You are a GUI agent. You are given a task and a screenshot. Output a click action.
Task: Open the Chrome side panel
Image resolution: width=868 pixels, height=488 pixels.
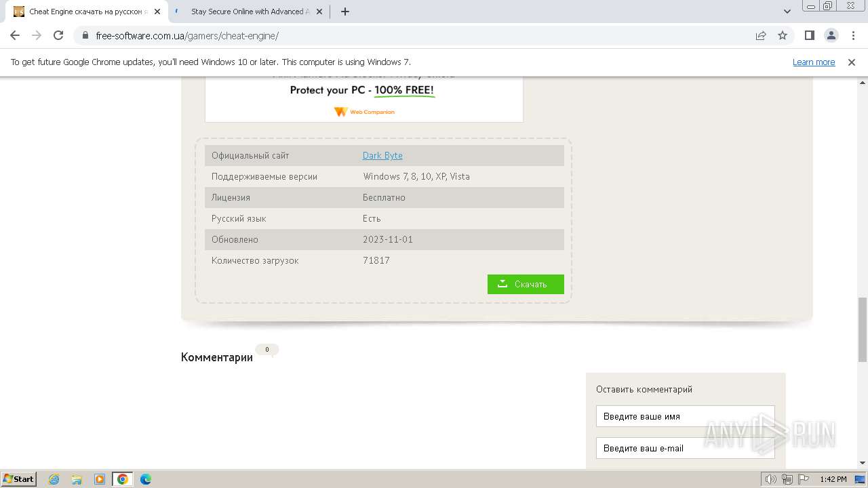pyautogui.click(x=810, y=36)
